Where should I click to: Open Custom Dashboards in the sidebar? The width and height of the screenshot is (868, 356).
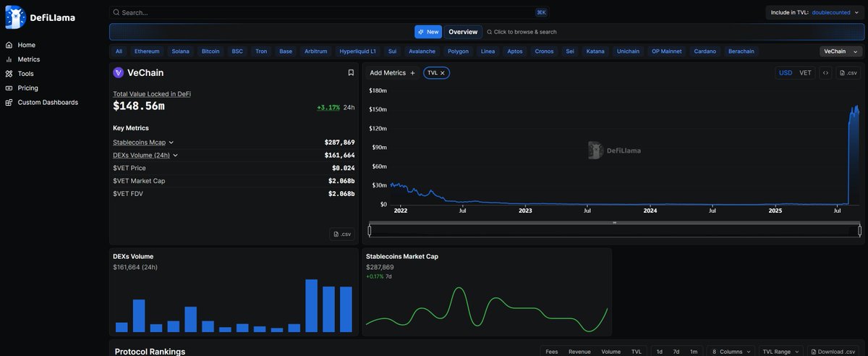48,103
